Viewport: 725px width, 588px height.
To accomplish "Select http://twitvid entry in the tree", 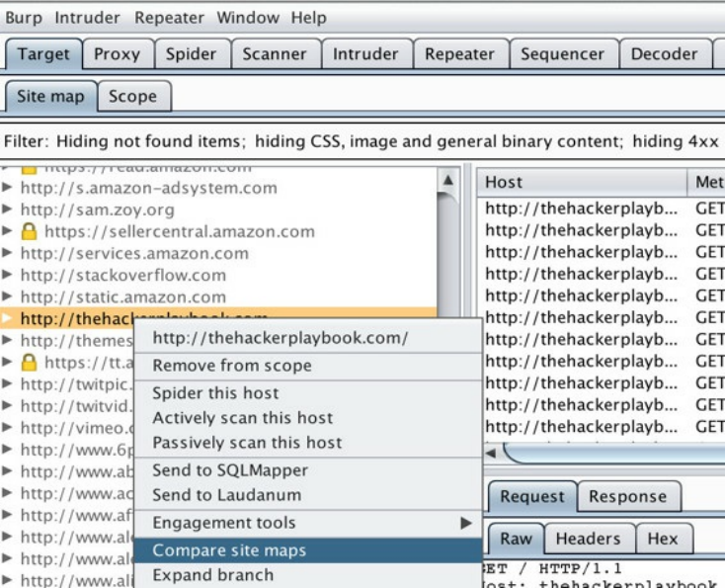I will click(77, 406).
